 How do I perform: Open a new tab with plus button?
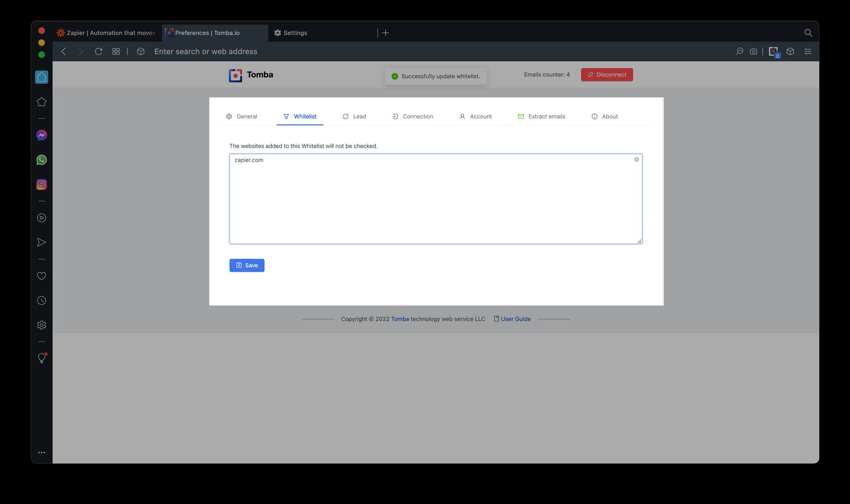[x=385, y=33]
